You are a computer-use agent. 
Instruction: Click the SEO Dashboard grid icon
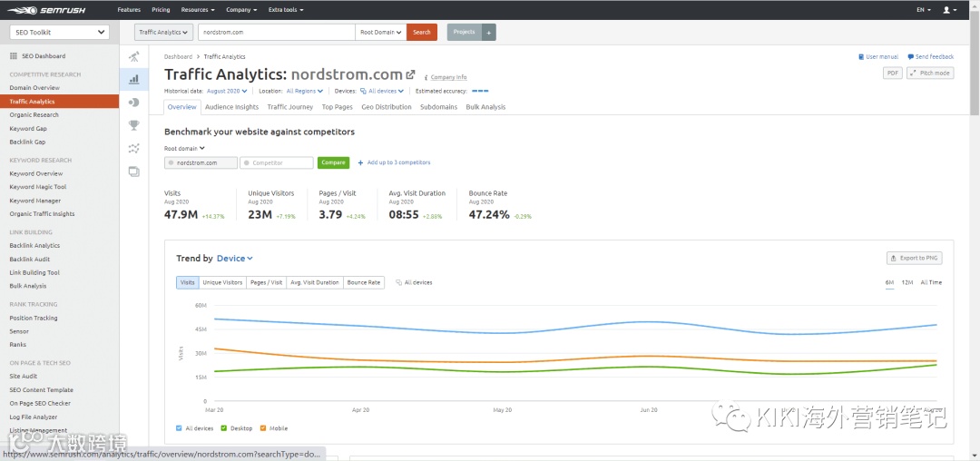pyautogui.click(x=14, y=56)
